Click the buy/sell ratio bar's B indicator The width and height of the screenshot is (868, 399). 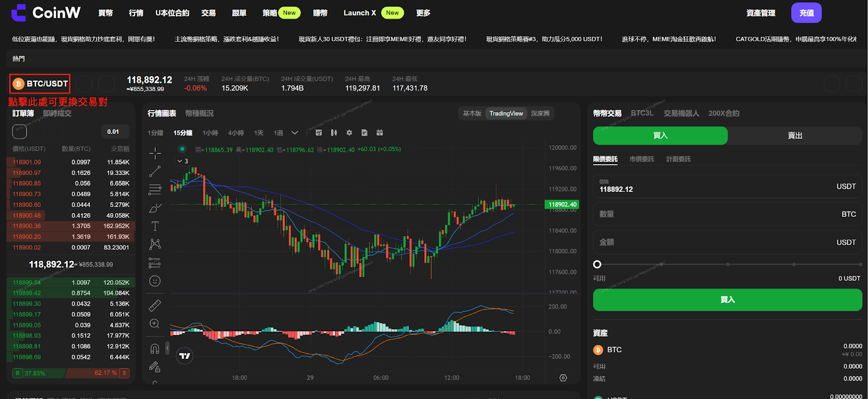(x=18, y=373)
